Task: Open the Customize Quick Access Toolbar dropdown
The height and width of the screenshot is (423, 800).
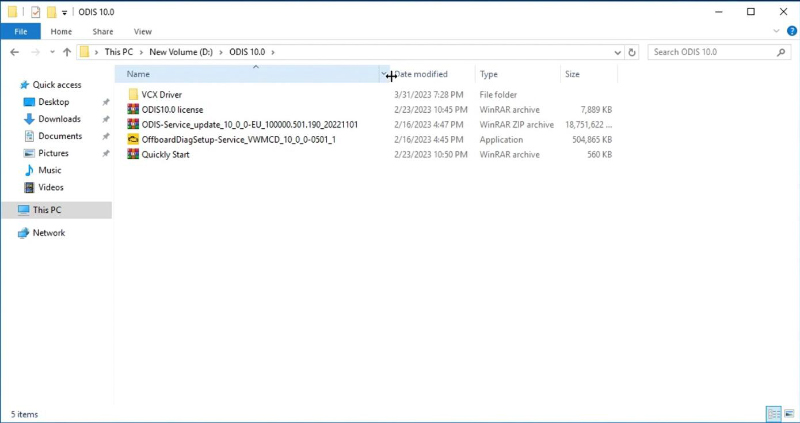Action: pyautogui.click(x=64, y=12)
